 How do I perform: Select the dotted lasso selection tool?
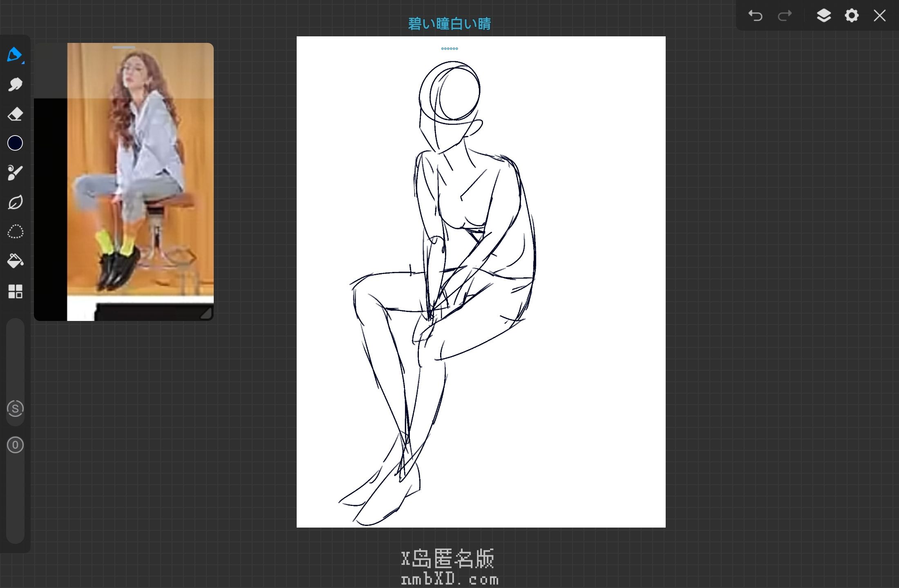pos(15,232)
